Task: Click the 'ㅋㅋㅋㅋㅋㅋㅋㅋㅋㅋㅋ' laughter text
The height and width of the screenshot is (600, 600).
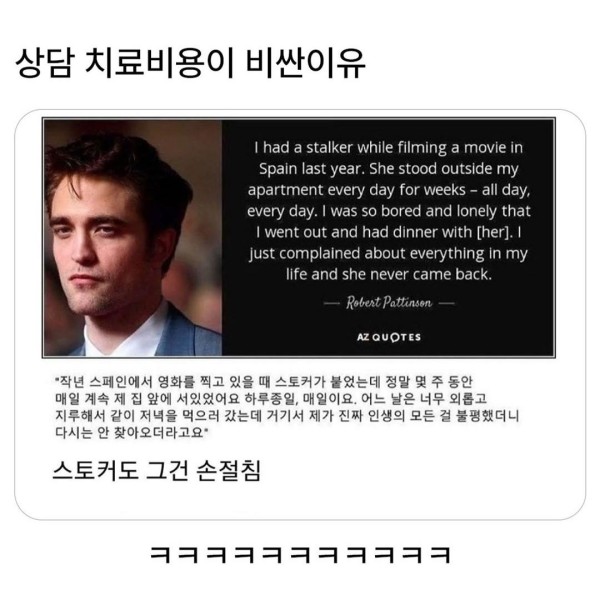Action: point(300,554)
